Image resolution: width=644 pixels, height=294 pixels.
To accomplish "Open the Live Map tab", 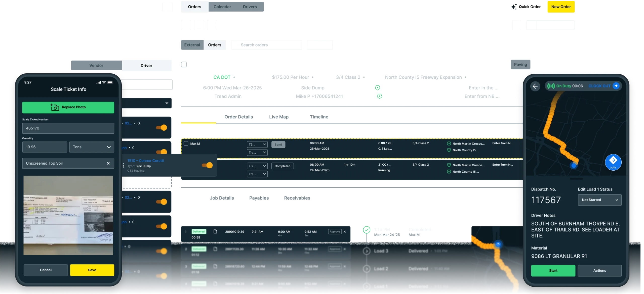I will click(279, 117).
